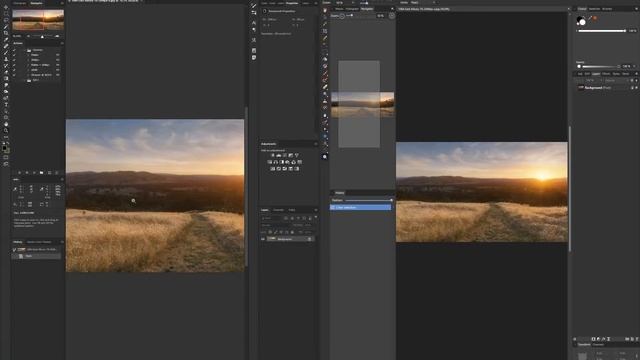Click the zoom-in mountains icon in Photoshop Navigator
Image resolution: width=640 pixels, height=360 pixels.
pos(57,36)
